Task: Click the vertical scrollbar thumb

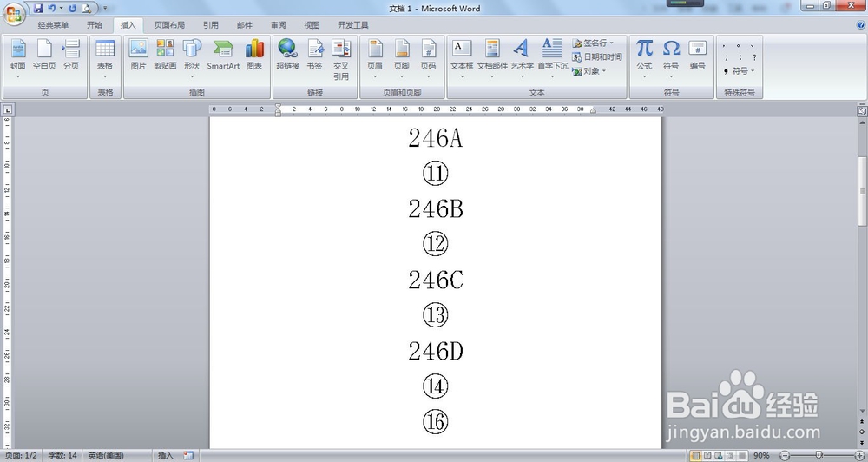Action: point(862,190)
